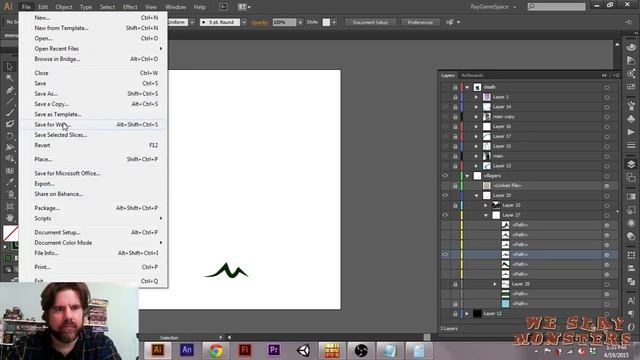Open the Character panel A icon
The height and width of the screenshot is (360, 640).
point(631,301)
